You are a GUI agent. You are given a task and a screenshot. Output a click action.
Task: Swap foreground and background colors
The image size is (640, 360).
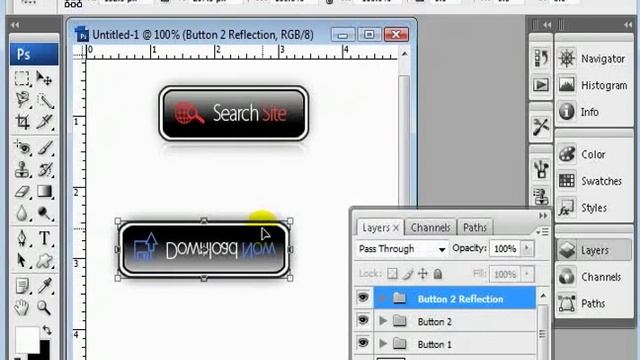click(47, 330)
